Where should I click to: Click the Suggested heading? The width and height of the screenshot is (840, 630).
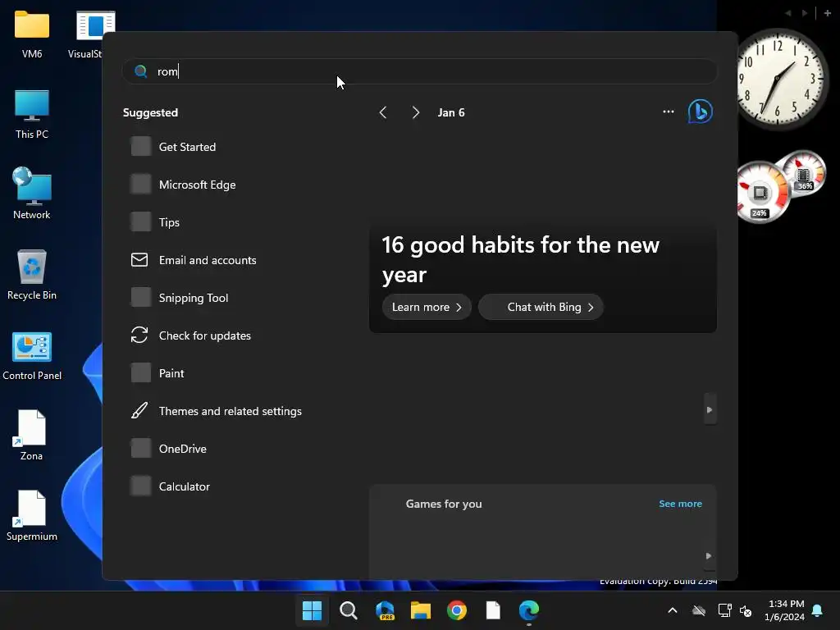151,112
